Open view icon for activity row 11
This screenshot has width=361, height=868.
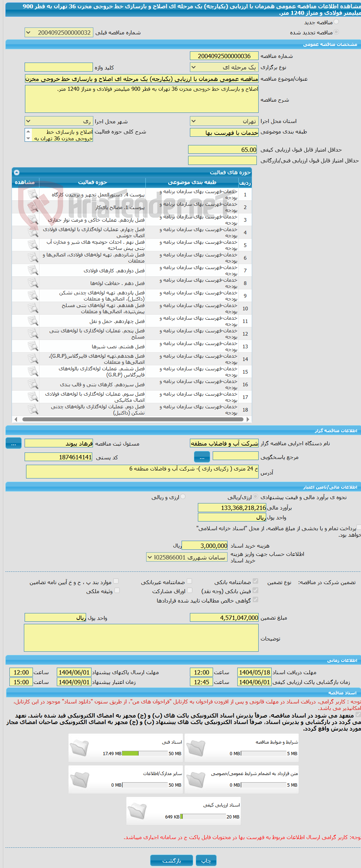(x=33, y=321)
